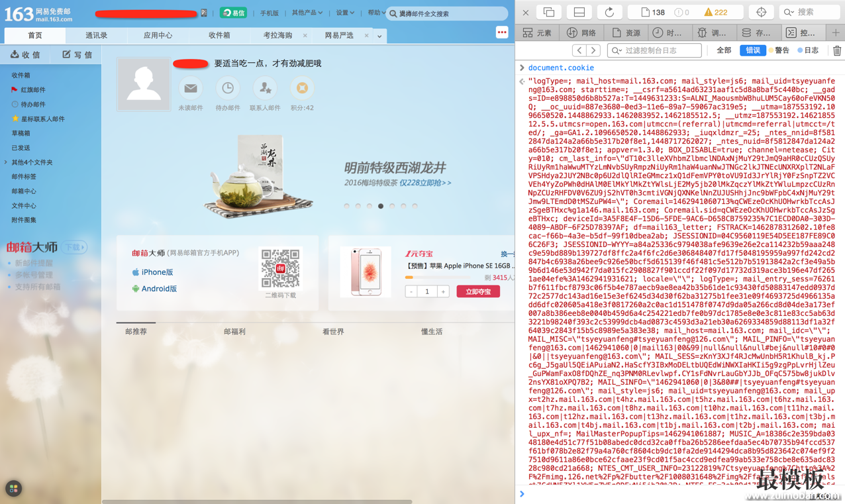Open the 设置 dropdown menu
Image resolution: width=845 pixels, height=504 pixels.
pyautogui.click(x=345, y=13)
